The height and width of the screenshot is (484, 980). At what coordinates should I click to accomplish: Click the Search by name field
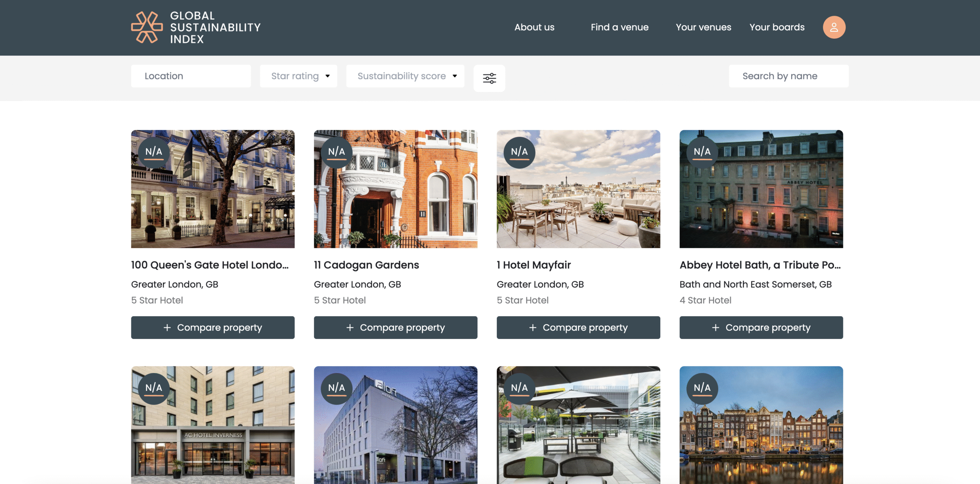(x=788, y=76)
